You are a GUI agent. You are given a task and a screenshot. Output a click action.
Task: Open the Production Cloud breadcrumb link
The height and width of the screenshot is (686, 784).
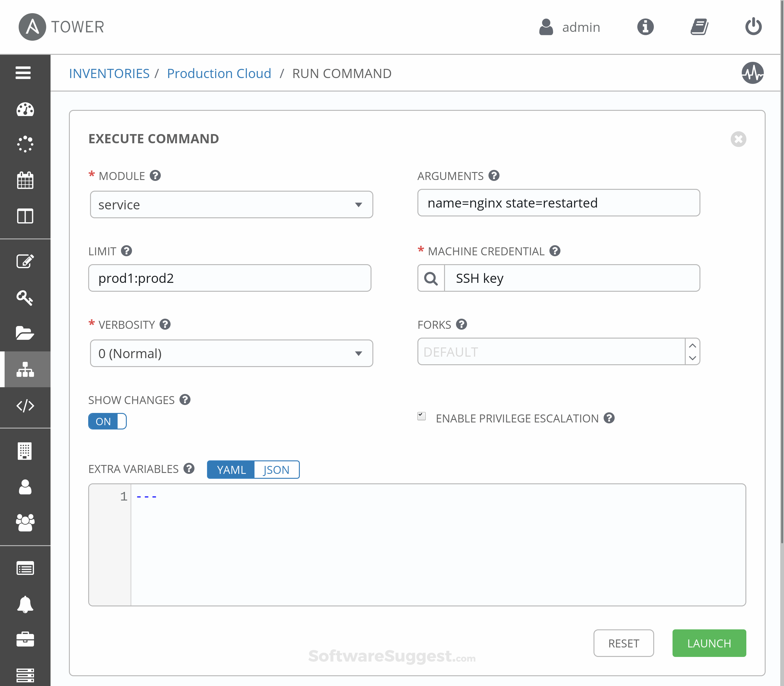click(219, 73)
